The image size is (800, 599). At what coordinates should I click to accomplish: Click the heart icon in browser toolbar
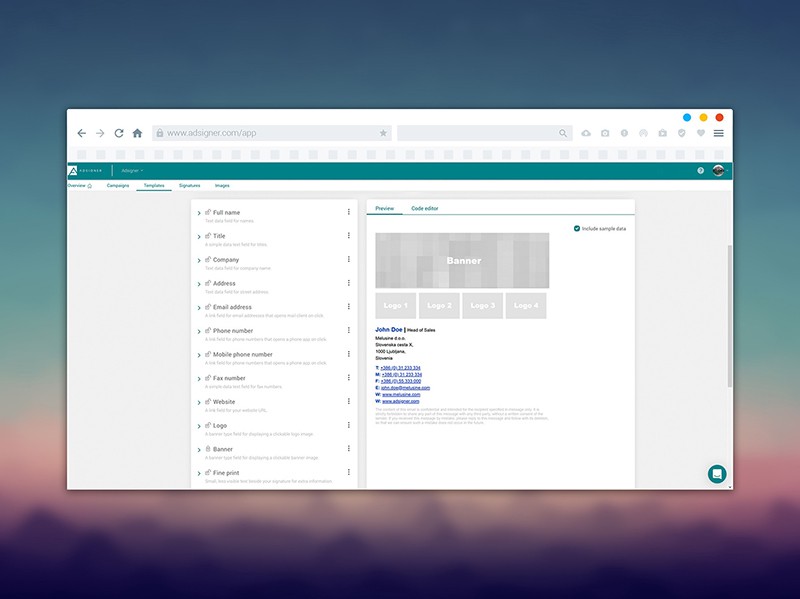coord(701,133)
